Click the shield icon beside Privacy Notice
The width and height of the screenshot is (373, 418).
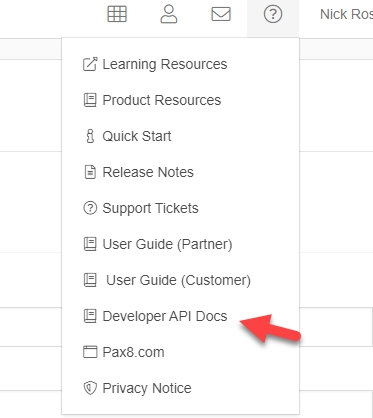coord(90,388)
